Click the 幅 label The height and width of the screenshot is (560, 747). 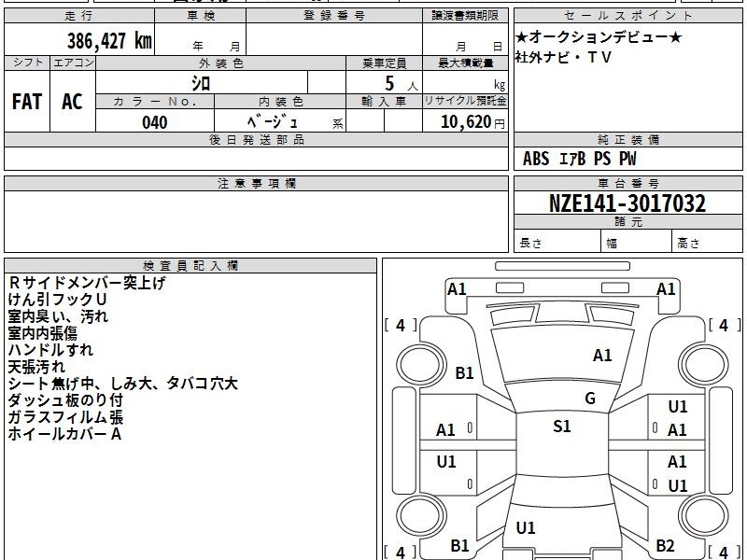(x=612, y=244)
